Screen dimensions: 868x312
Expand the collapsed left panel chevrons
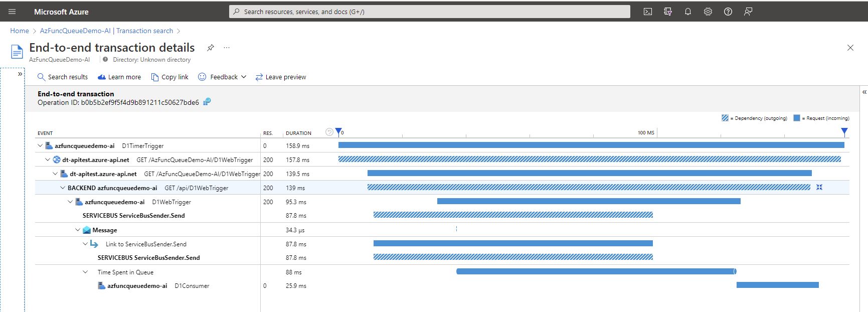20,74
